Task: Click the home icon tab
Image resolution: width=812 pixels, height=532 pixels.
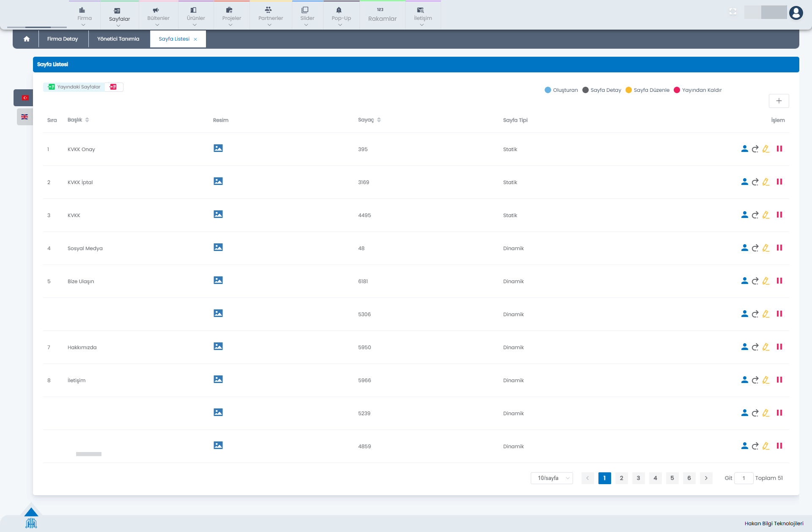Action: [27, 39]
